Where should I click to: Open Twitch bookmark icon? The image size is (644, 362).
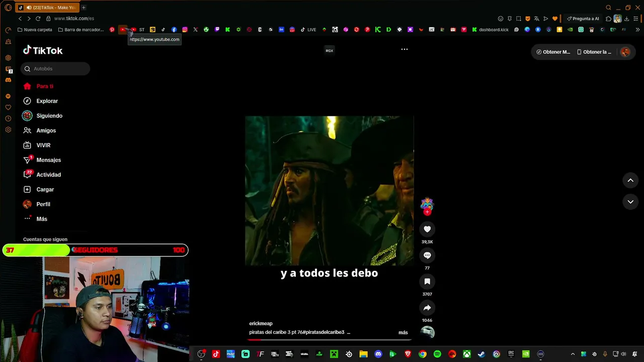pos(217,30)
